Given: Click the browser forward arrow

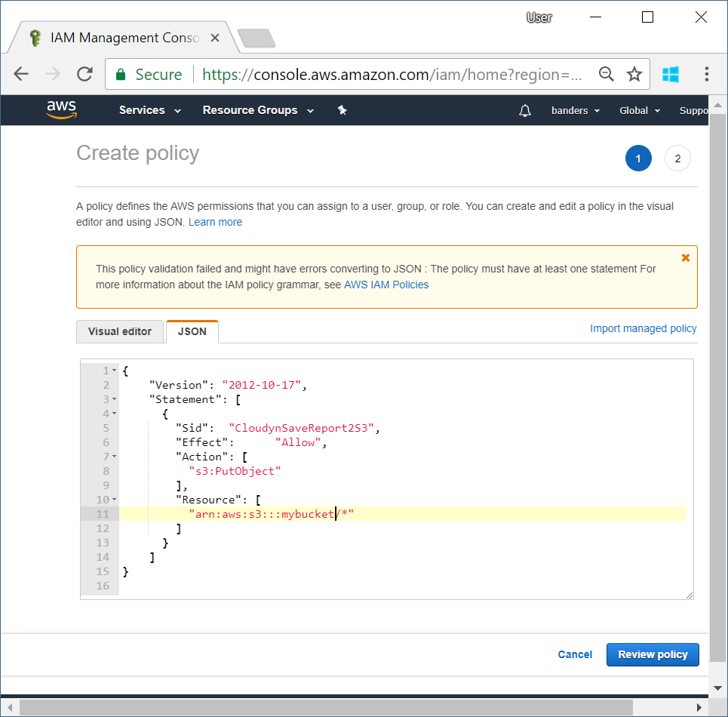Looking at the screenshot, I should (x=53, y=74).
